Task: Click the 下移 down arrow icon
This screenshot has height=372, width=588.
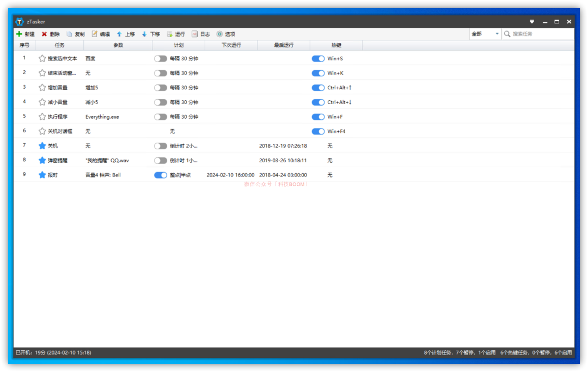Action: coord(144,34)
